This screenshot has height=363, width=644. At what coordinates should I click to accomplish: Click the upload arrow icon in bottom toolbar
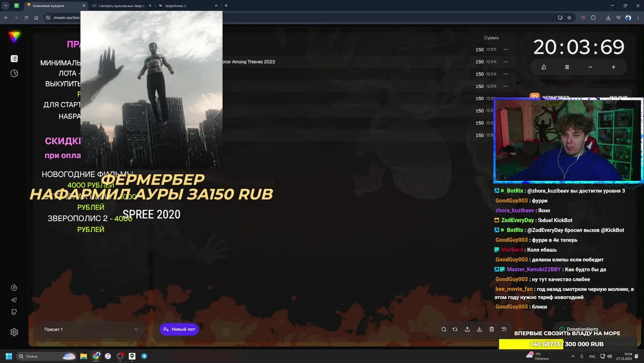tap(467, 329)
